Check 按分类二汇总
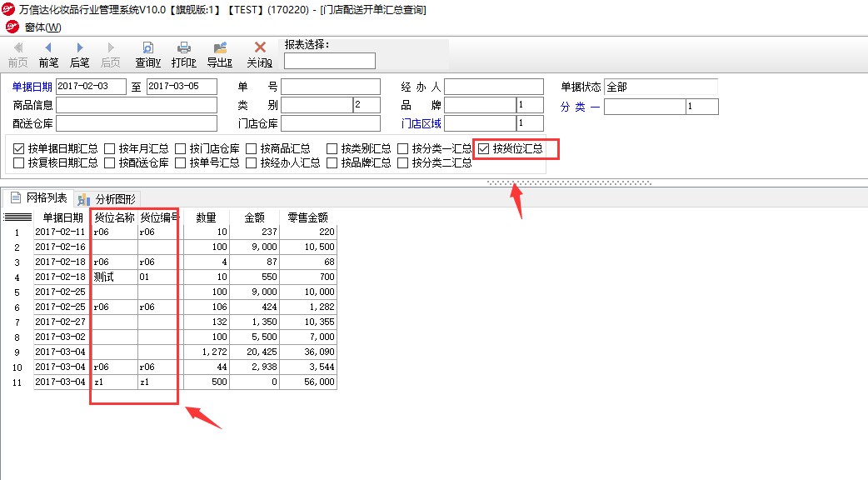 [403, 162]
